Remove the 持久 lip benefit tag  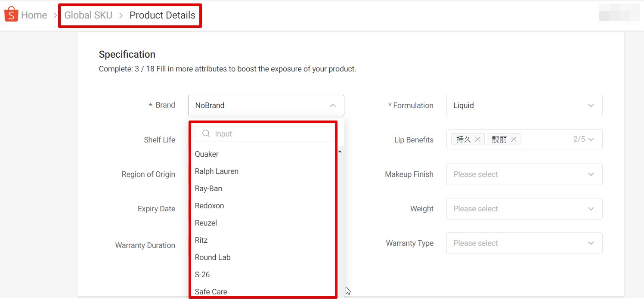(x=477, y=139)
